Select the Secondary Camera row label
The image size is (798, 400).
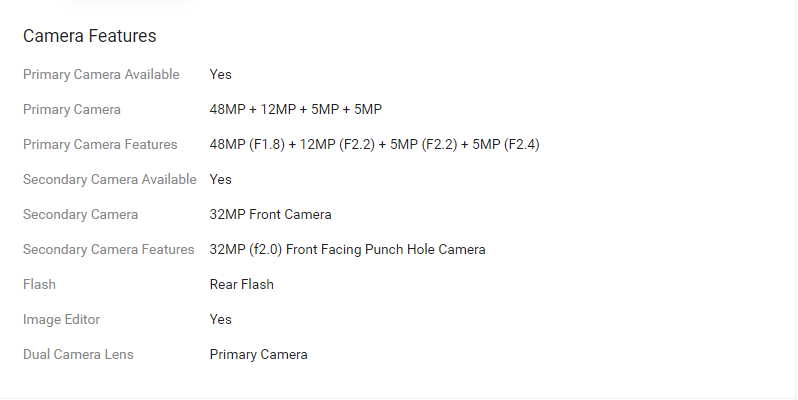(80, 214)
